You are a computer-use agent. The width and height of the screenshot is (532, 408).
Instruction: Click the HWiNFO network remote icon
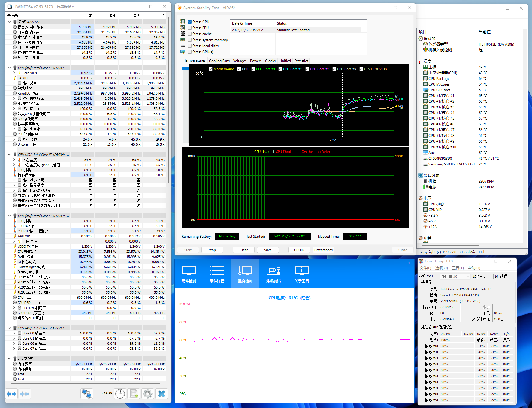click(87, 394)
